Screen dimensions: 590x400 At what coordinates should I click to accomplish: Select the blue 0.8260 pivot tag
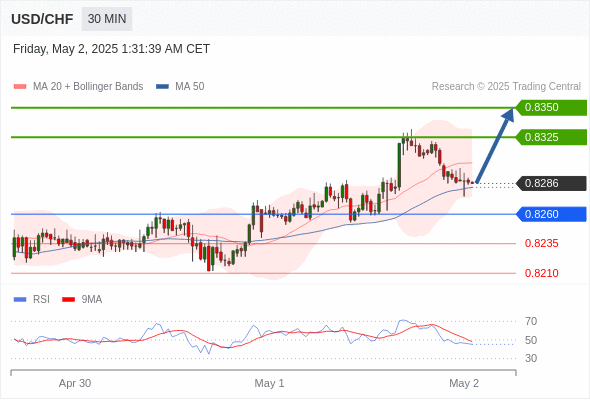tap(551, 214)
